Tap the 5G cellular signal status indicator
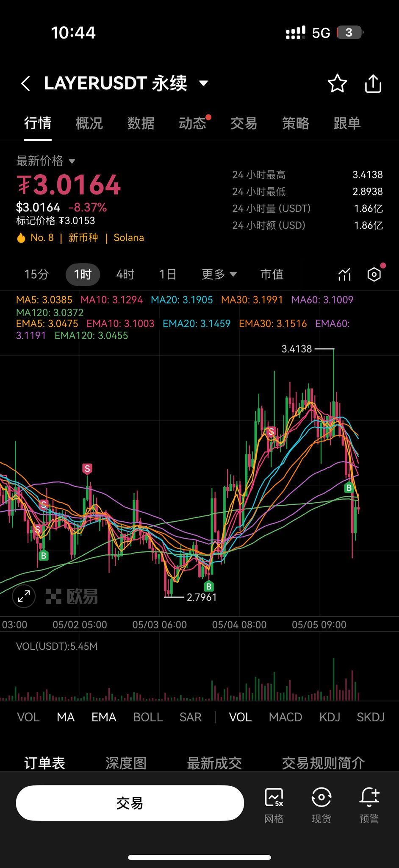 coord(308,33)
